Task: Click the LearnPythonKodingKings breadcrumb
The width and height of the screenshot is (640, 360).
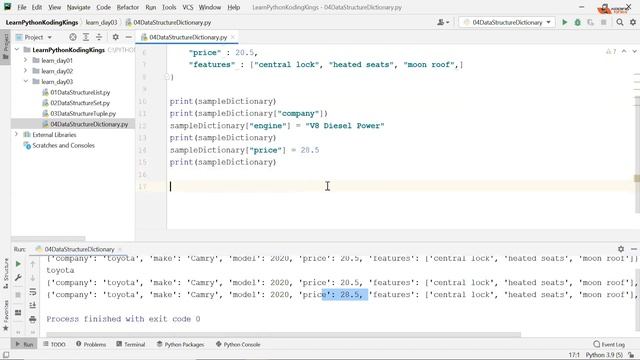Action: click(x=42, y=22)
